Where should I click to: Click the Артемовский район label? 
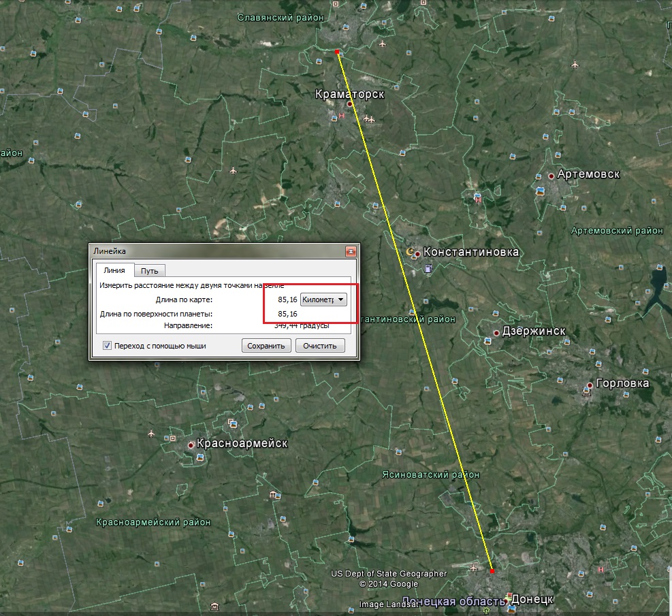pyautogui.click(x=617, y=231)
